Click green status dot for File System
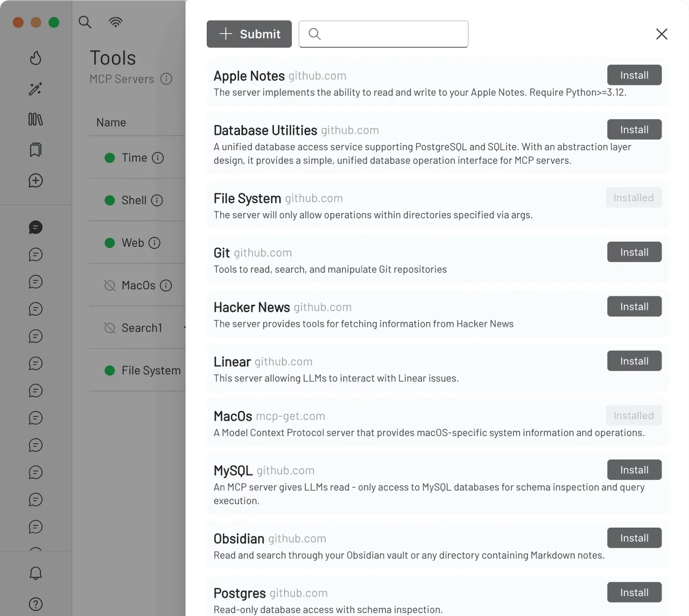 coord(110,370)
